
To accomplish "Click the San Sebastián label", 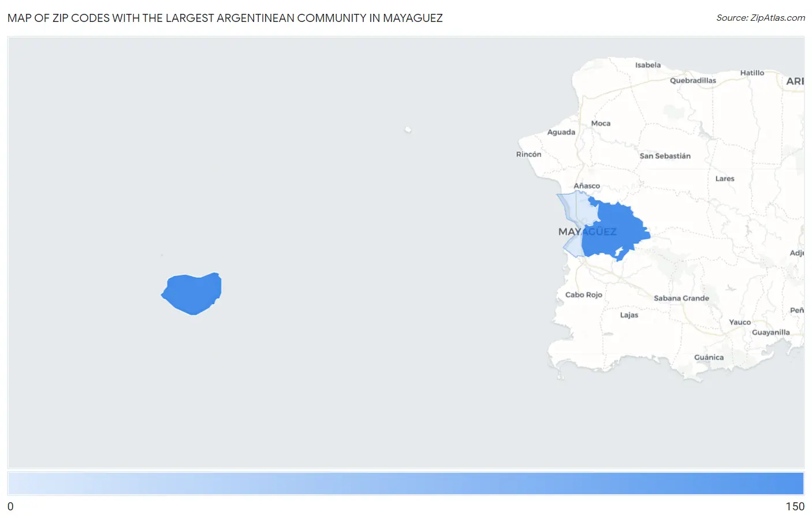I will pos(665,156).
